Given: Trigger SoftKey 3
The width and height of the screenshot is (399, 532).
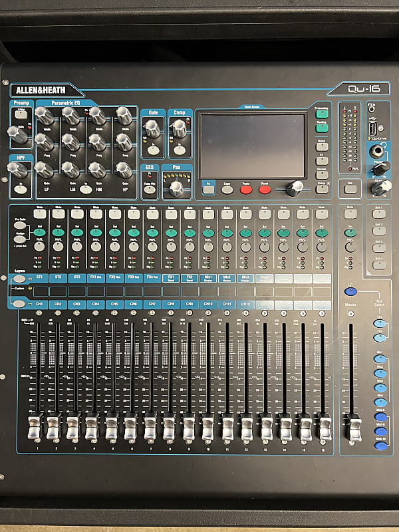Looking at the screenshot, I should coord(379,248).
